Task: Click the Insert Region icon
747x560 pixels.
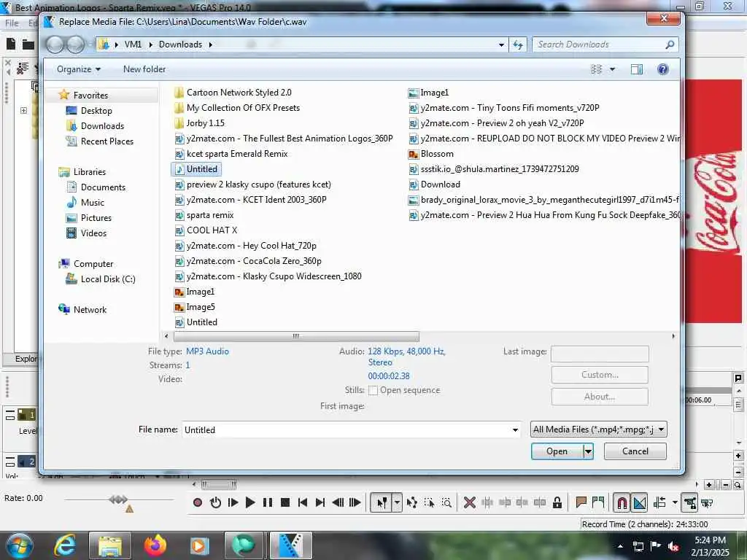Action: [598, 502]
